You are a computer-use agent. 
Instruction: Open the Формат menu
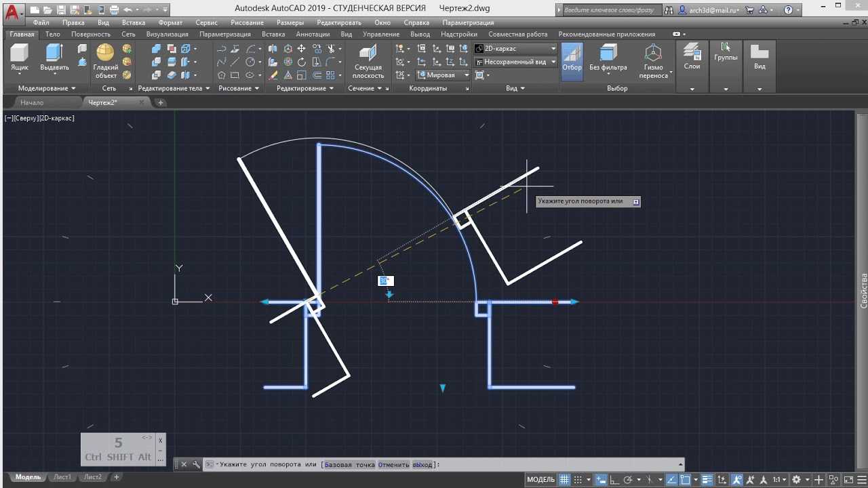(x=170, y=22)
